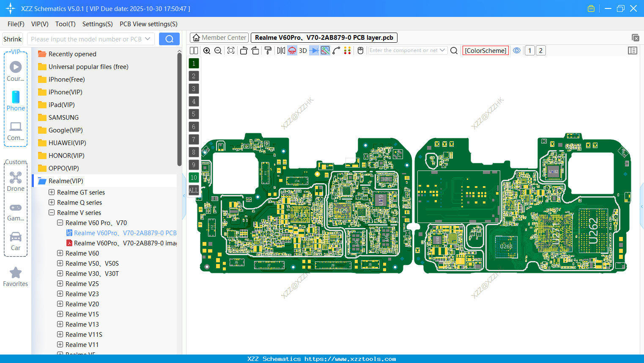Open the Settings(S) menu
The width and height of the screenshot is (644, 363).
97,24
